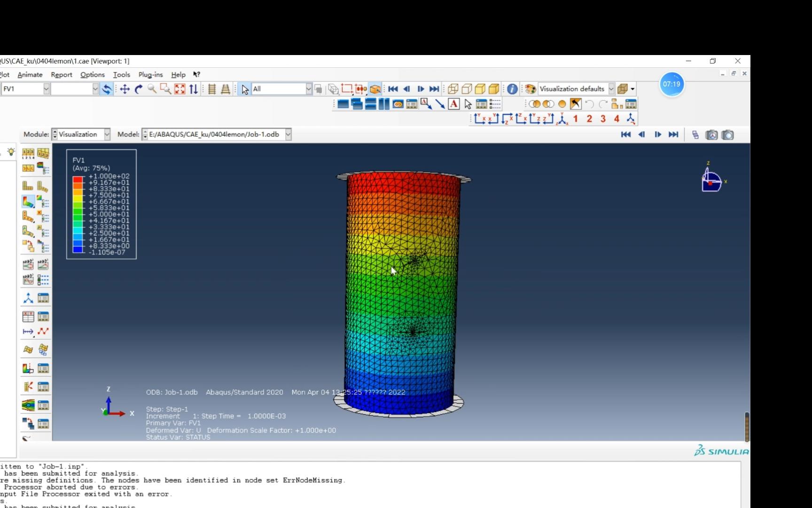The image size is (812, 508).
Task: Plot material orientations icon
Action: click(28, 231)
